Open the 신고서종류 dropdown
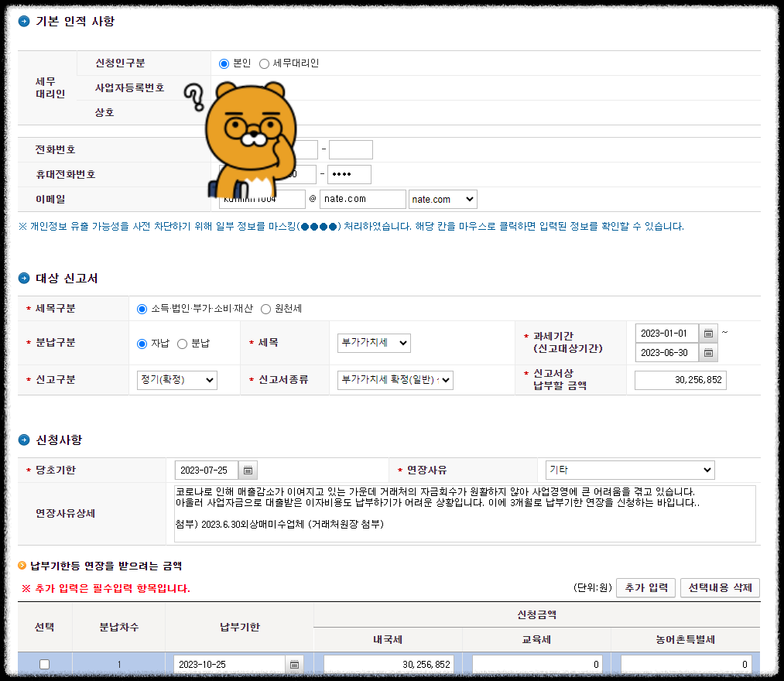784x681 pixels. tap(395, 380)
